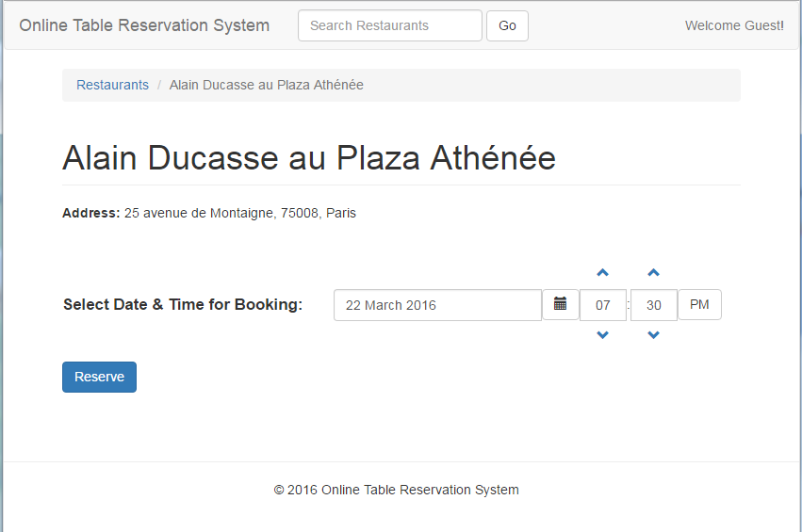
Task: Click the booking date field showing 22 March 2016
Action: coord(437,305)
